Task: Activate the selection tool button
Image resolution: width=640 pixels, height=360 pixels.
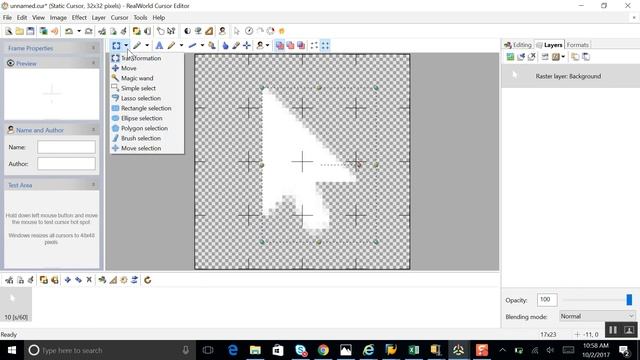Action: 116,45
